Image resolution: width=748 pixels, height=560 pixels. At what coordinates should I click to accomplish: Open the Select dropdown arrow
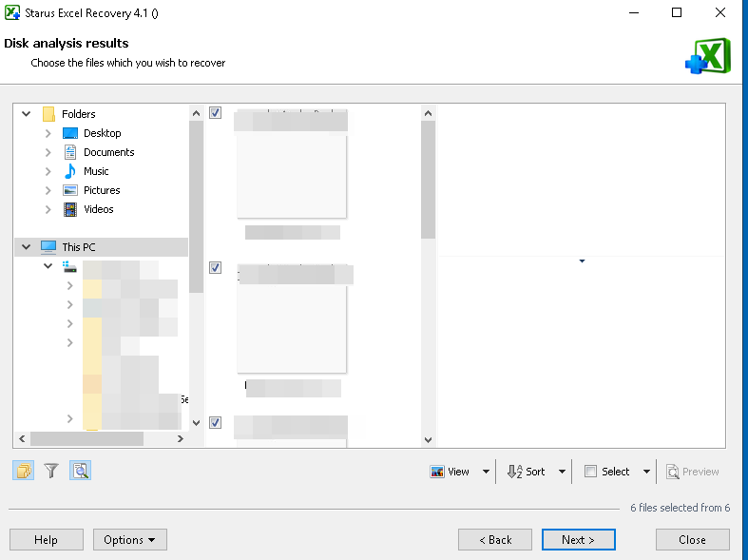point(646,472)
